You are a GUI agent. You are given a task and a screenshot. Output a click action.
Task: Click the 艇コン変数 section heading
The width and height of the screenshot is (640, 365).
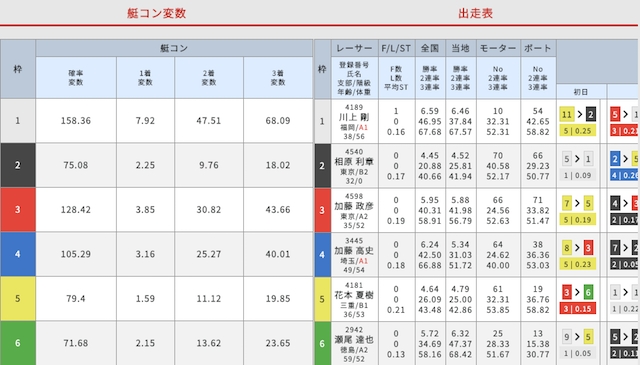(x=157, y=13)
